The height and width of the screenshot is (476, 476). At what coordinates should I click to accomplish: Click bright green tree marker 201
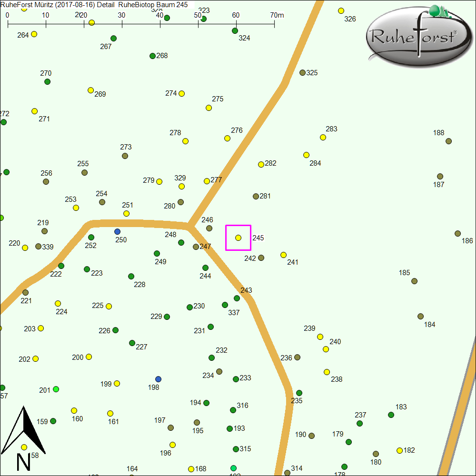pos(56,389)
